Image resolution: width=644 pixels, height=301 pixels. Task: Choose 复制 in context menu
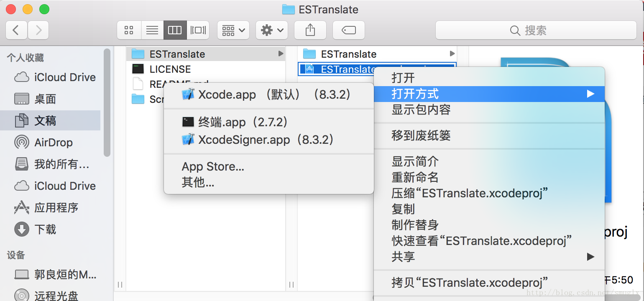point(489,209)
